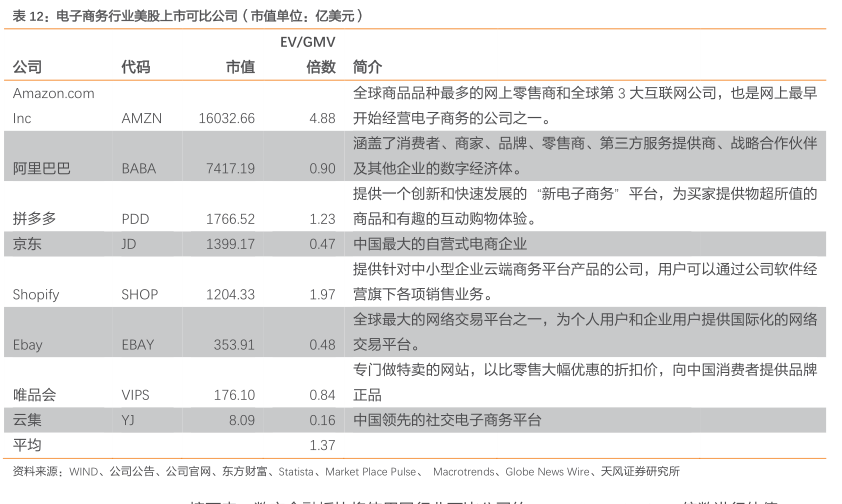The height and width of the screenshot is (504, 842).
Task: Select the ticker code 'SHOP'
Action: click(140, 295)
